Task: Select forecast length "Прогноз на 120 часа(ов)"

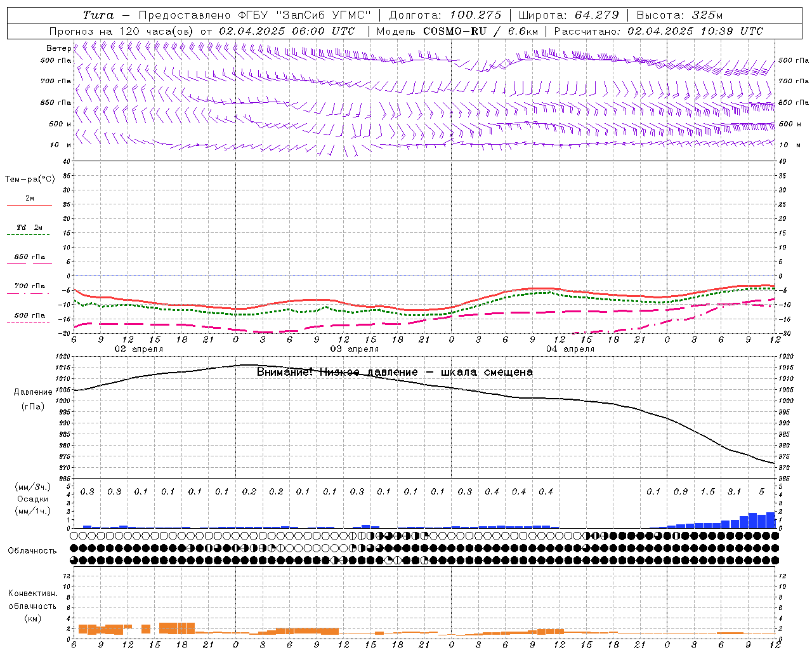Action: coord(122,31)
